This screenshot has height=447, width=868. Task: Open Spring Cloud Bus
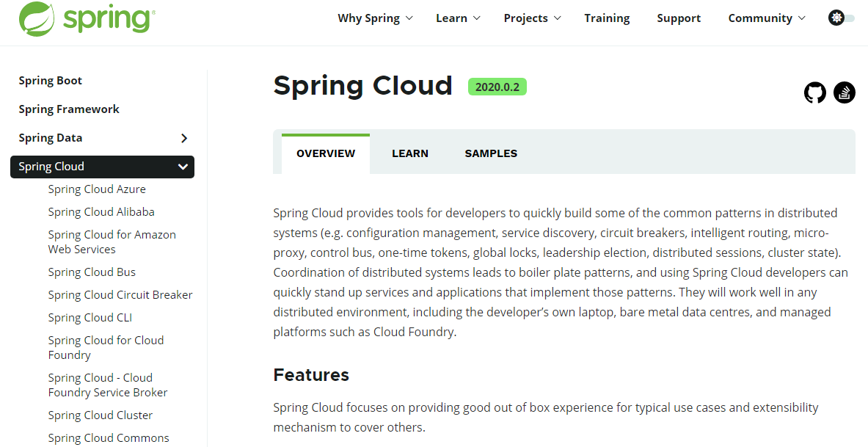coord(92,272)
